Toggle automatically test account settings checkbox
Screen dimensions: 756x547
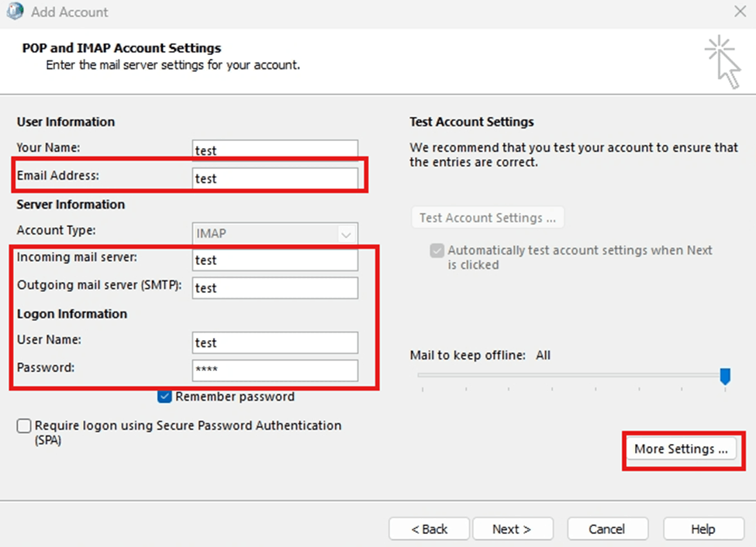(x=437, y=250)
